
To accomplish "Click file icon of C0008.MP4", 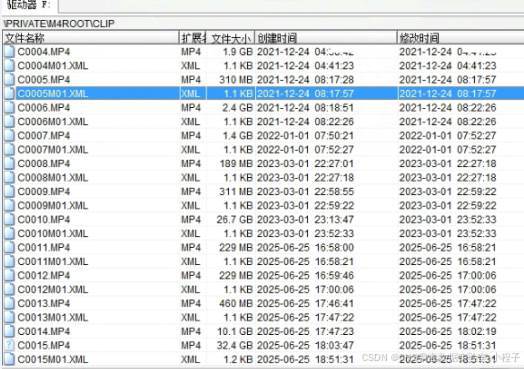I will click(x=9, y=164).
